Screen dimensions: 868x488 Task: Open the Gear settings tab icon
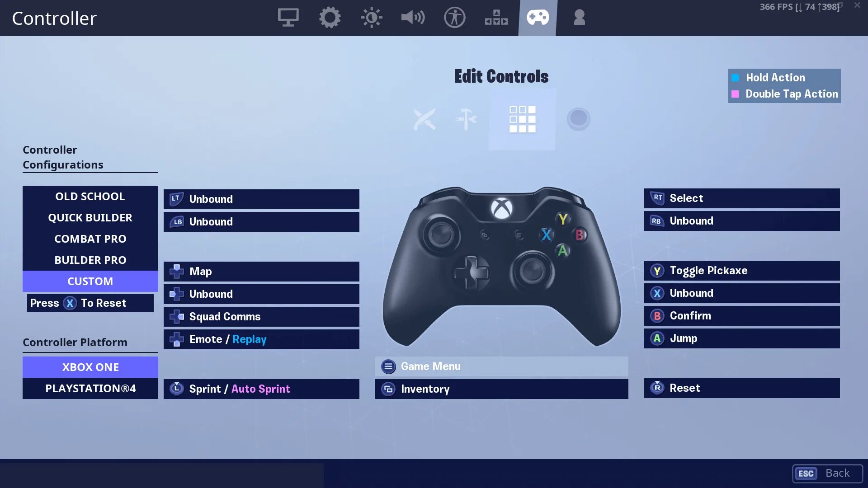point(330,17)
